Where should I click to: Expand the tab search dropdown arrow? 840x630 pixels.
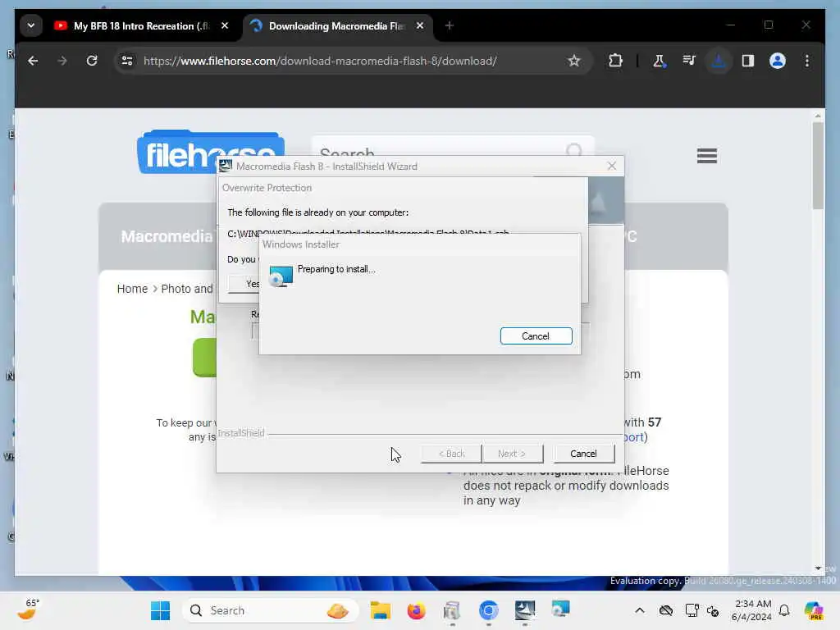tap(31, 25)
